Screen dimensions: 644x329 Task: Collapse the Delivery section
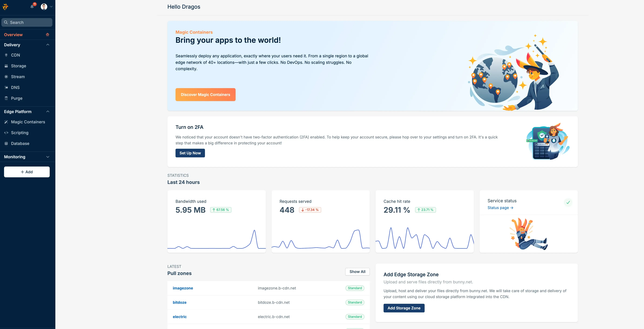click(48, 45)
